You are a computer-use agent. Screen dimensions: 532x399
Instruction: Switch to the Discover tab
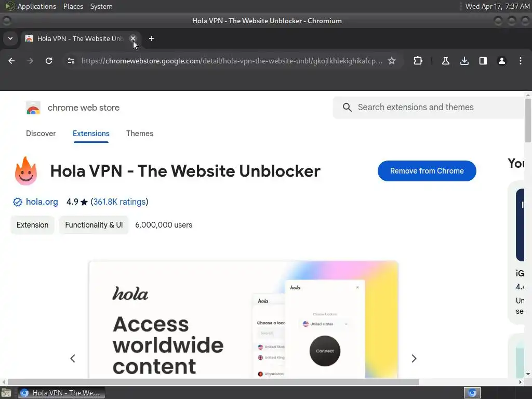coord(41,134)
